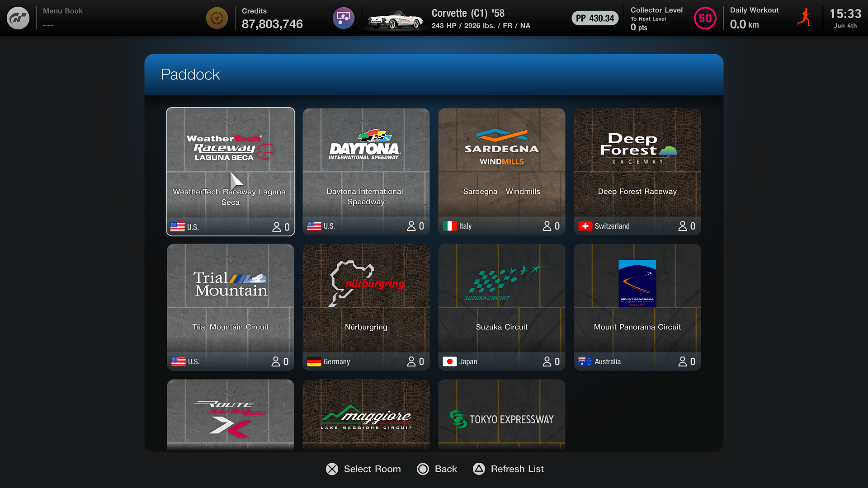
Task: Click the gold credits compass icon
Action: [217, 18]
